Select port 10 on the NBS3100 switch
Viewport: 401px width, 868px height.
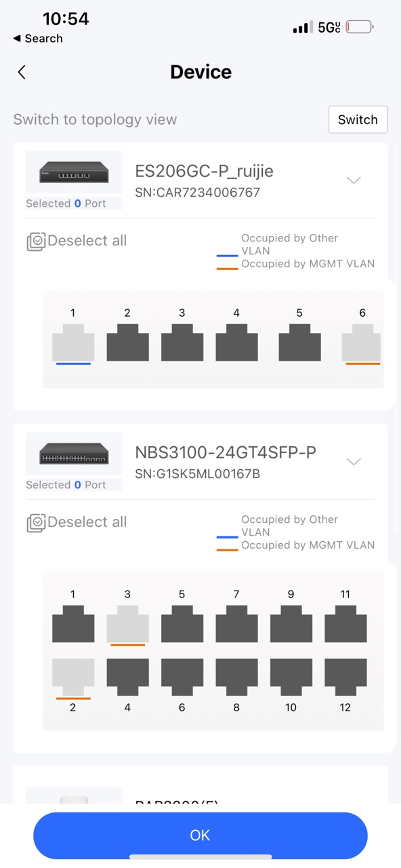[291, 677]
